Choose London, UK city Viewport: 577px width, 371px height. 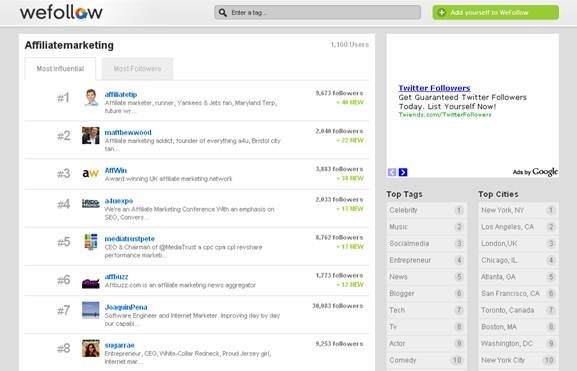pyautogui.click(x=518, y=244)
